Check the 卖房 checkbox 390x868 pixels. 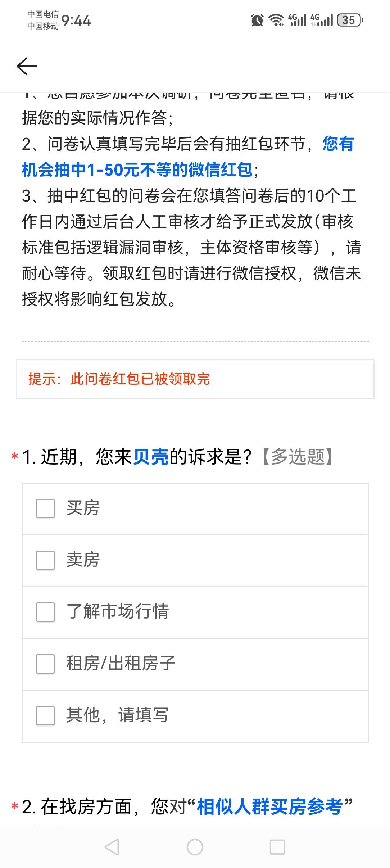[x=45, y=560]
